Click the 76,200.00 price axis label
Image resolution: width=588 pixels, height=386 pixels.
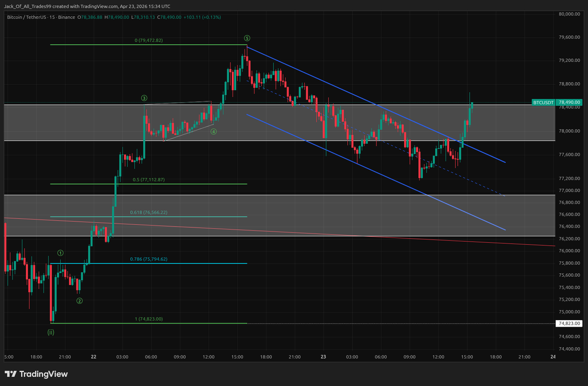[x=570, y=239]
